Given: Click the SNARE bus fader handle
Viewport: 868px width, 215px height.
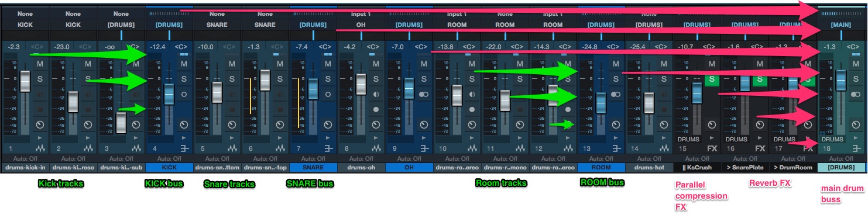Looking at the screenshot, I should pyautogui.click(x=313, y=89).
